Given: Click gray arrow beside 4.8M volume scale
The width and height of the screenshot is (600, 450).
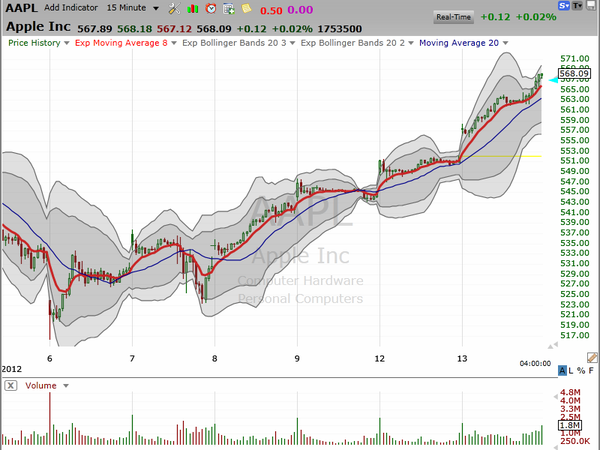Looking at the screenshot, I should point(555,397).
